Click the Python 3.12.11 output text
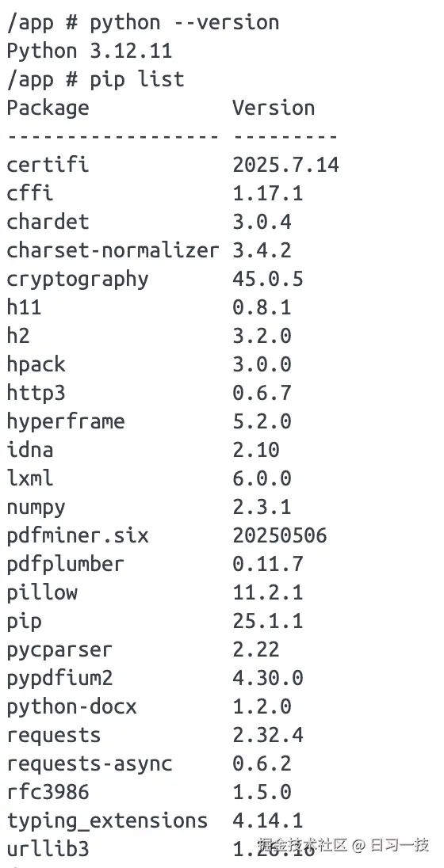The width and height of the screenshot is (444, 868). 90,51
